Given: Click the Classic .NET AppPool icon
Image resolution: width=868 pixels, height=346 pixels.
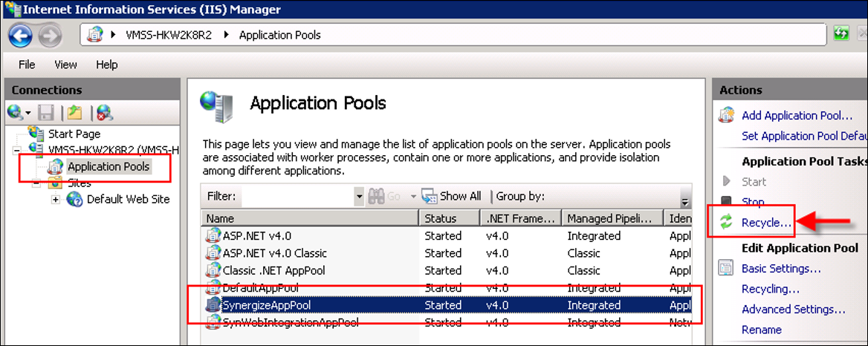Looking at the screenshot, I should pos(213,271).
